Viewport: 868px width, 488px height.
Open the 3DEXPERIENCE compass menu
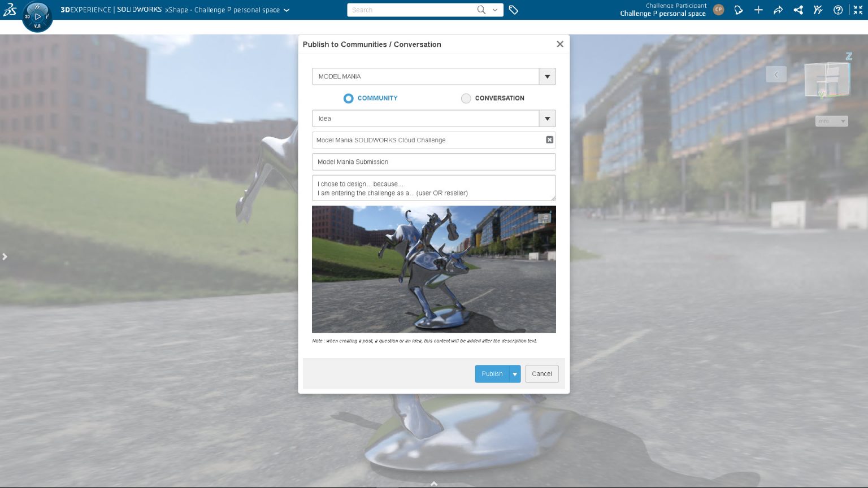(x=37, y=16)
